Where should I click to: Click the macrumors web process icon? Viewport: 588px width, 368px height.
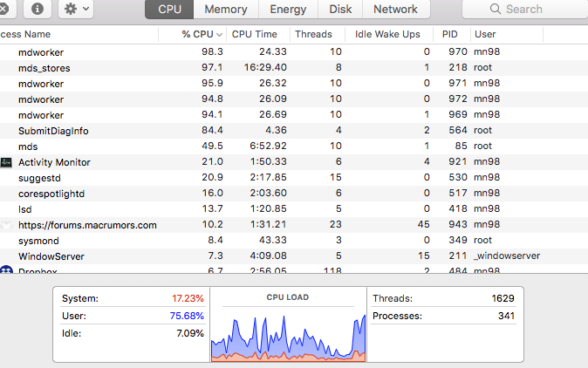pyautogui.click(x=6, y=225)
